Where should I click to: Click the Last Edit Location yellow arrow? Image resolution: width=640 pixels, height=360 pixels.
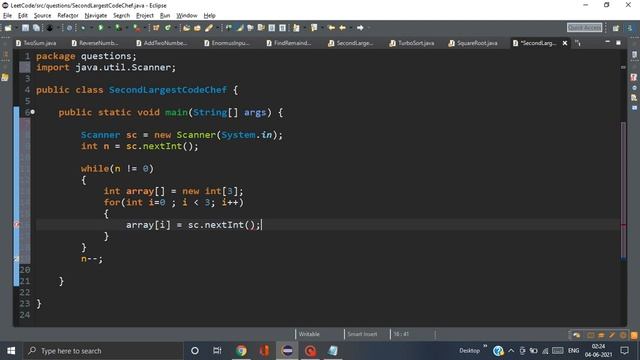coord(331,28)
